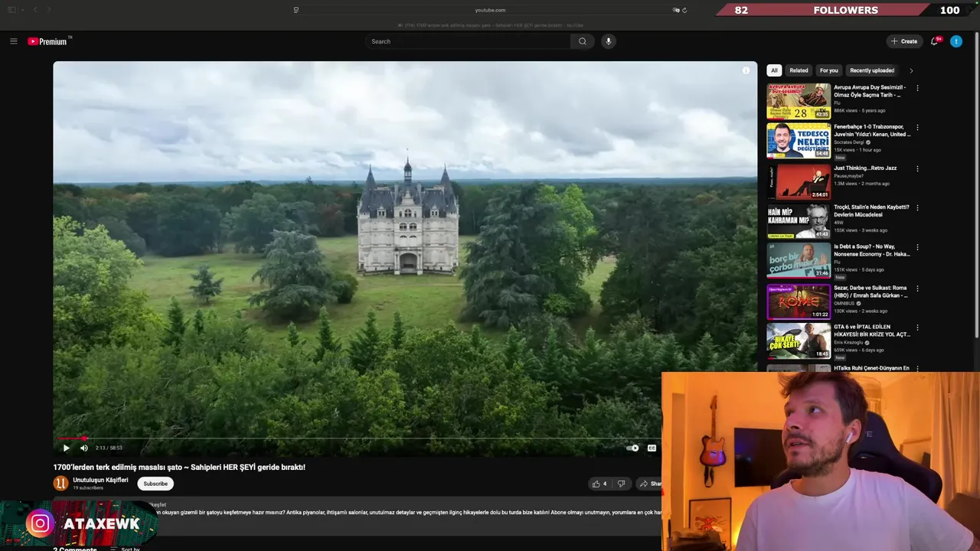Viewport: 980px width, 551px height.
Task: Click the page's vertical scrollbar
Action: click(x=976, y=184)
